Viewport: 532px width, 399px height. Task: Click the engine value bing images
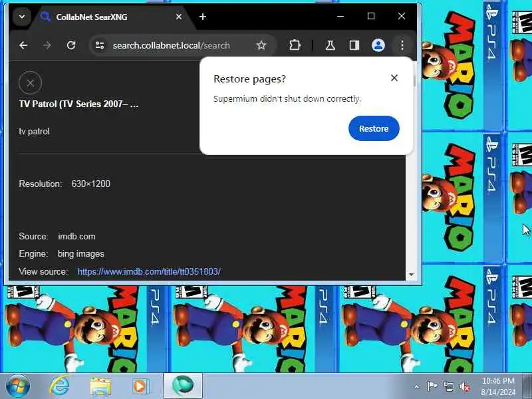click(x=81, y=254)
